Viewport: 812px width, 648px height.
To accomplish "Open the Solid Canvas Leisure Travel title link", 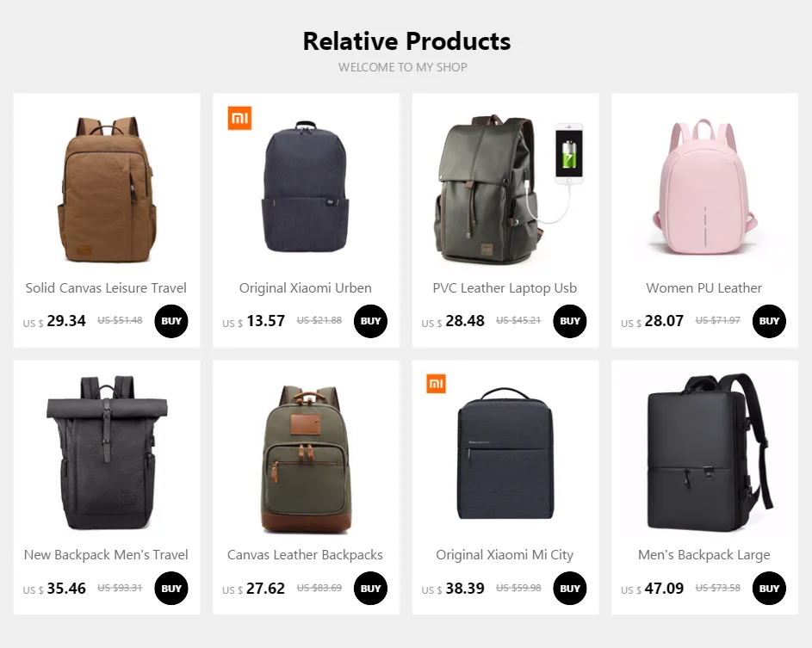I will 106,287.
